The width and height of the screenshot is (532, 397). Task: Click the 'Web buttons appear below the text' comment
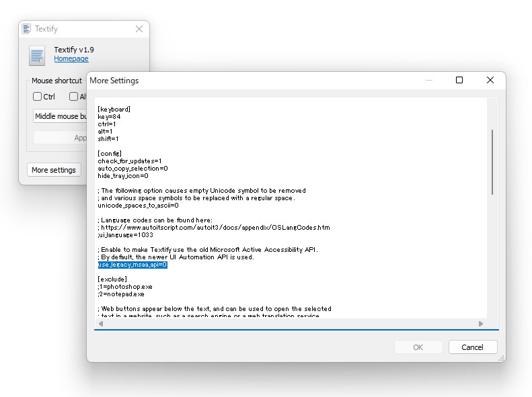click(215, 308)
